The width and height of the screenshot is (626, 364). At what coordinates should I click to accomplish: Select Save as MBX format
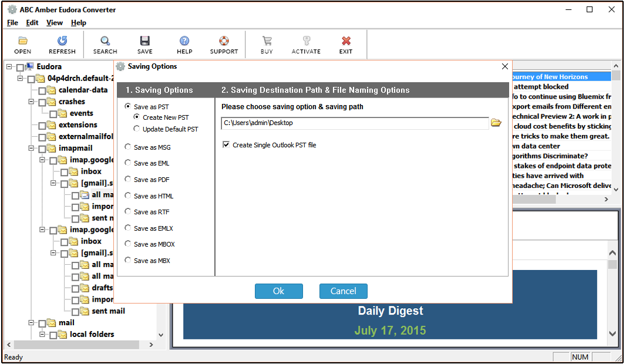tap(128, 260)
